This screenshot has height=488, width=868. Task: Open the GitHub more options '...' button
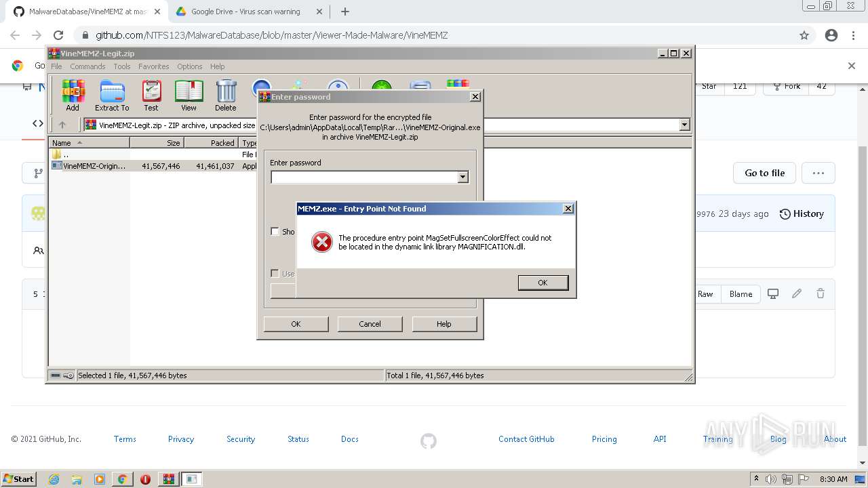[818, 173]
